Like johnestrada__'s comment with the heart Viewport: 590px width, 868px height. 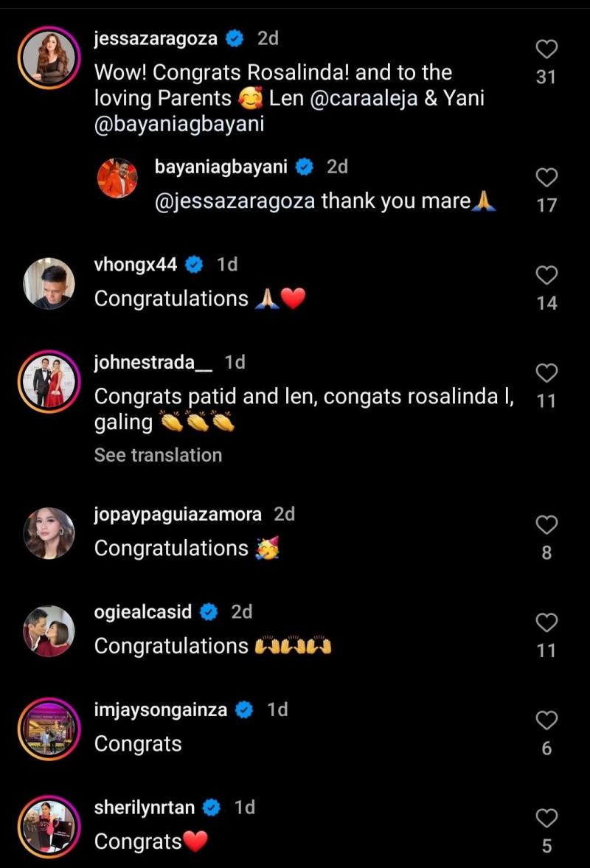coord(546,374)
